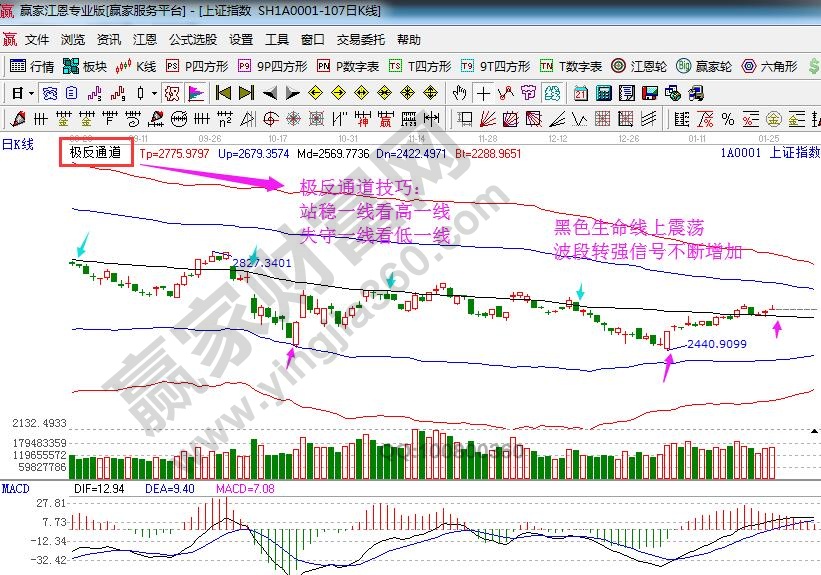This screenshot has width=821, height=575.
Task: Toggle the crosshair cursor tool
Action: pyautogui.click(x=483, y=93)
